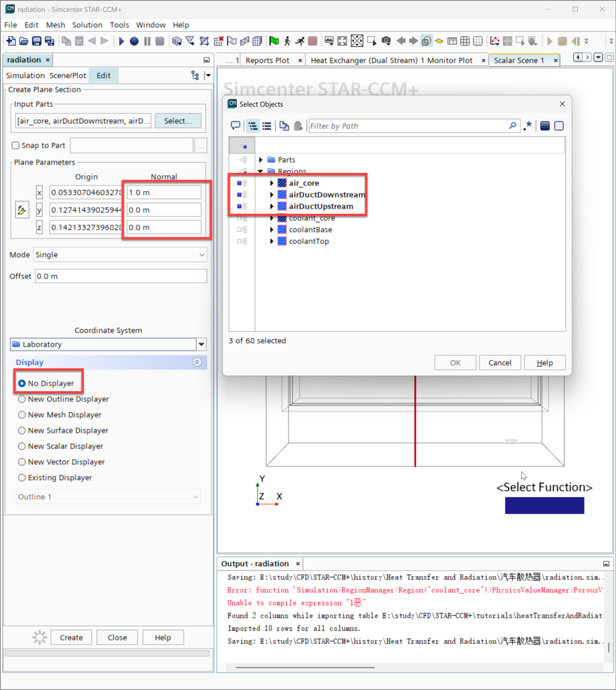Switch to the Scene/Plot tab

tap(68, 75)
